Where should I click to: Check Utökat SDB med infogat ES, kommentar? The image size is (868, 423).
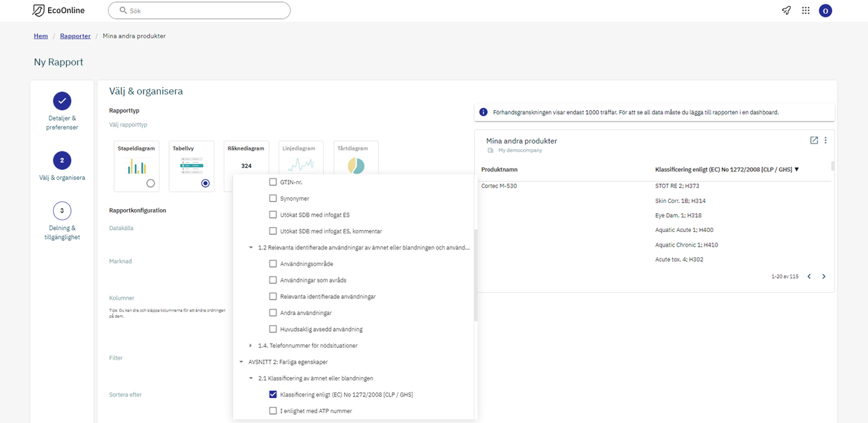pyautogui.click(x=273, y=231)
